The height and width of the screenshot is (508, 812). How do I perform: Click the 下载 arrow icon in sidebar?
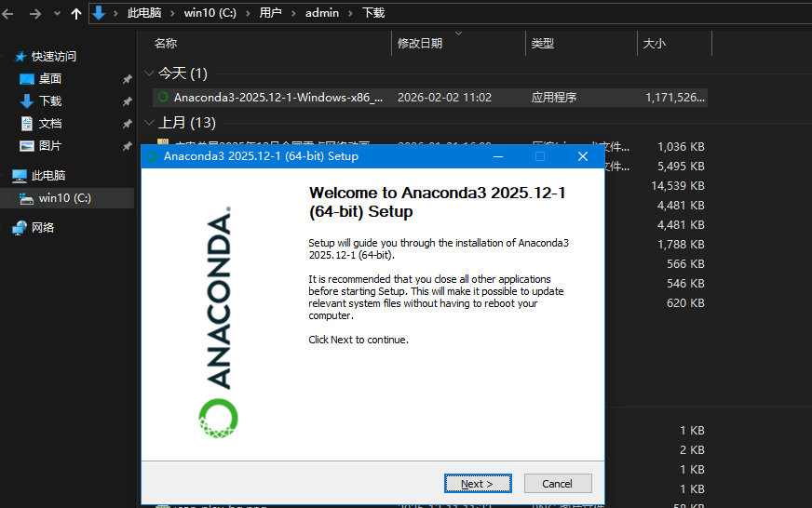pos(26,100)
